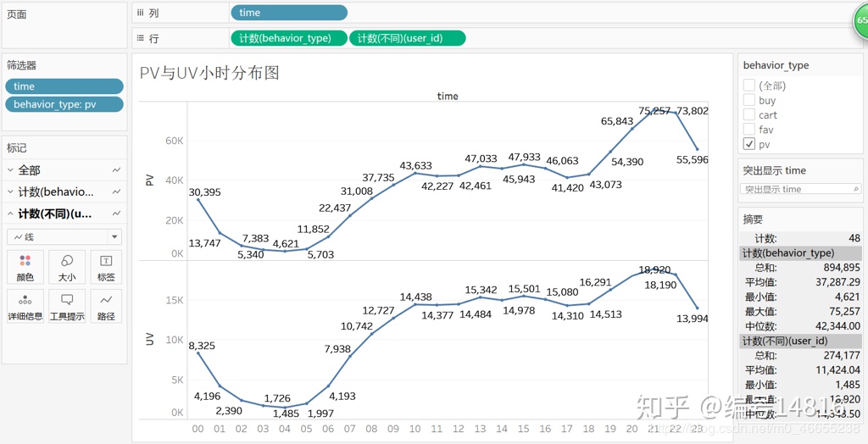Click summary 计数(不同)(user_id) header
Image resolution: width=868 pixels, height=444 pixels.
coord(800,341)
